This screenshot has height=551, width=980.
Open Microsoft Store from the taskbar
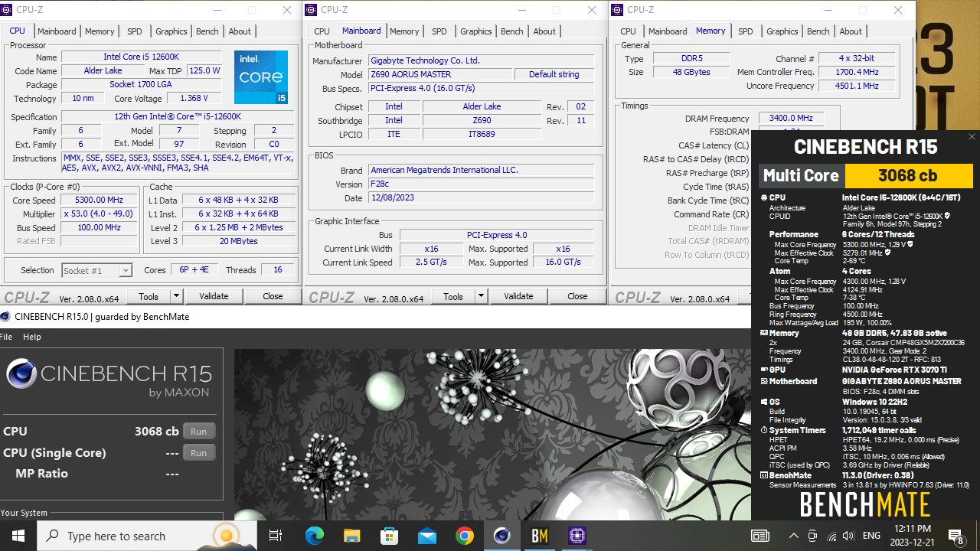(389, 536)
